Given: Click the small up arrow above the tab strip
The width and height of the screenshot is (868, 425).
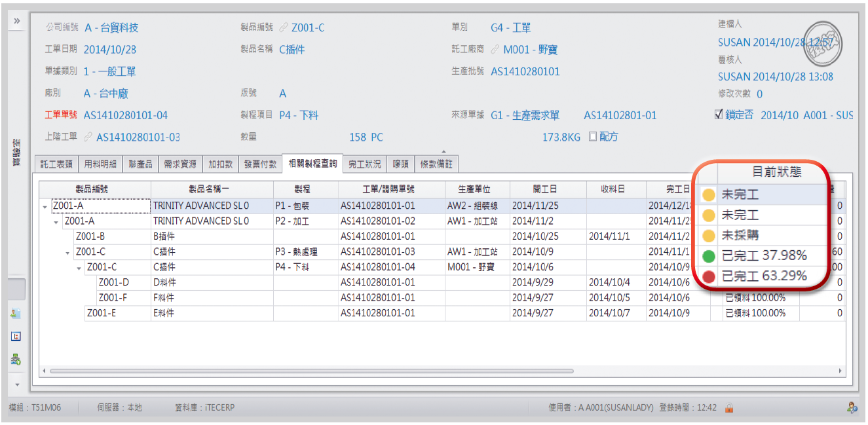Looking at the screenshot, I should pyautogui.click(x=443, y=151).
